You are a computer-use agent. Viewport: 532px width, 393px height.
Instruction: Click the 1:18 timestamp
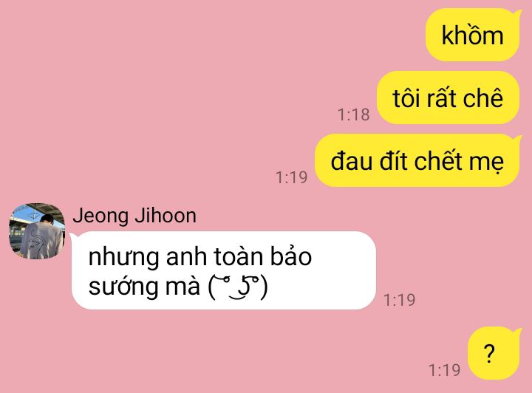pyautogui.click(x=353, y=115)
